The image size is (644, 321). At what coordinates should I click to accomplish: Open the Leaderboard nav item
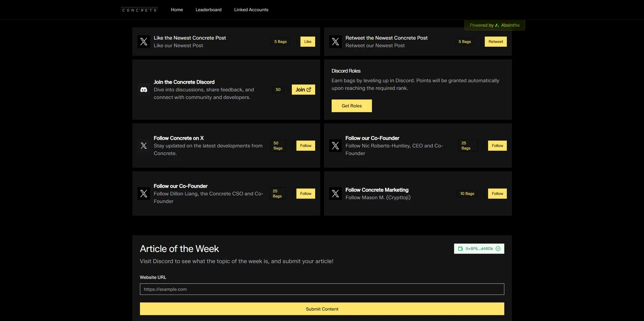point(208,10)
